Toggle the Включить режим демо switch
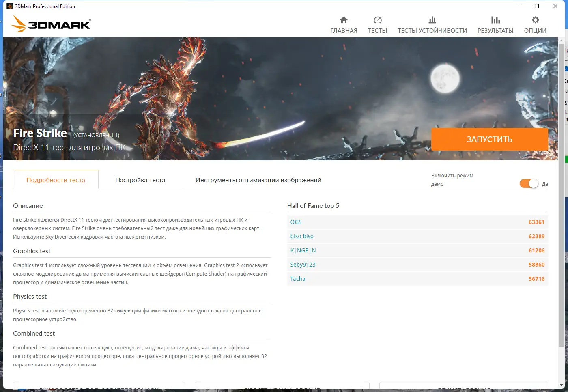The width and height of the screenshot is (568, 392). [x=529, y=183]
